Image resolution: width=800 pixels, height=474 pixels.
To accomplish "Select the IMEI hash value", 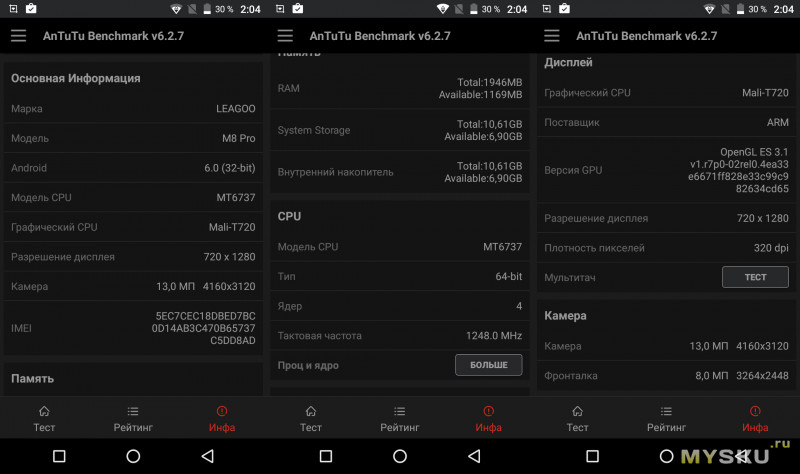I will point(204,328).
